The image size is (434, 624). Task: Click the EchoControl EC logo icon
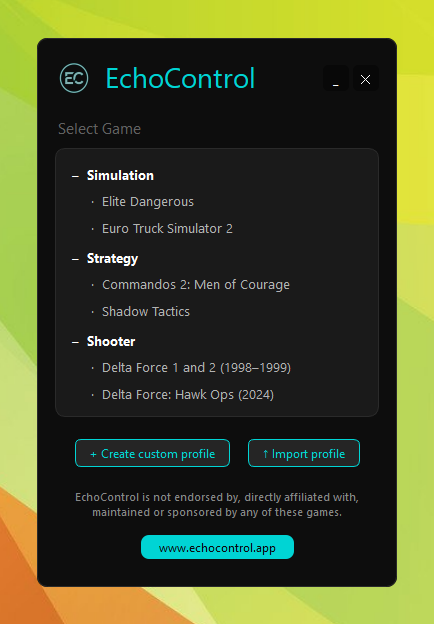click(x=74, y=78)
